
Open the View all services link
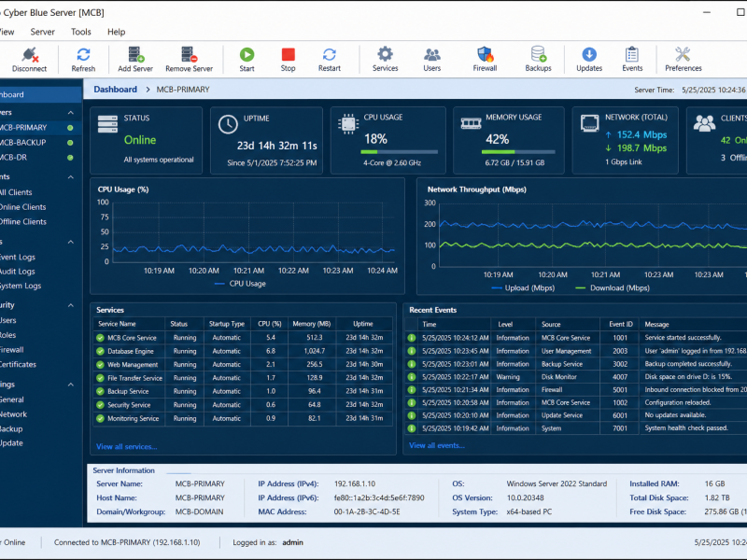click(127, 447)
